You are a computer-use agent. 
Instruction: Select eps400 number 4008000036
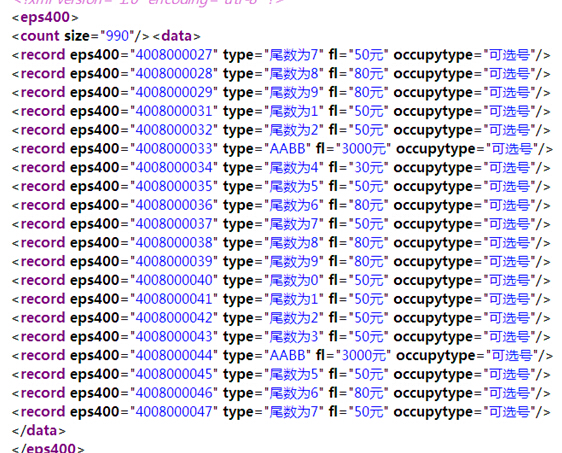[x=174, y=205]
